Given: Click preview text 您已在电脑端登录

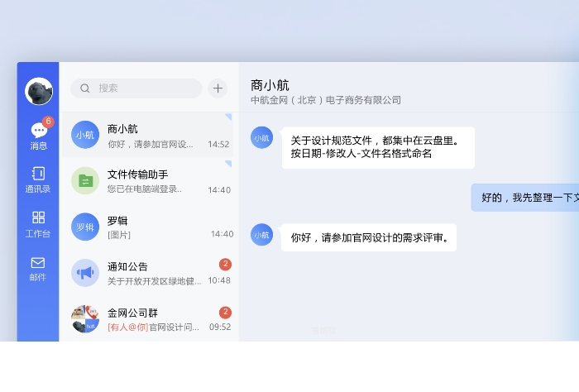Looking at the screenshot, I should (x=145, y=189).
